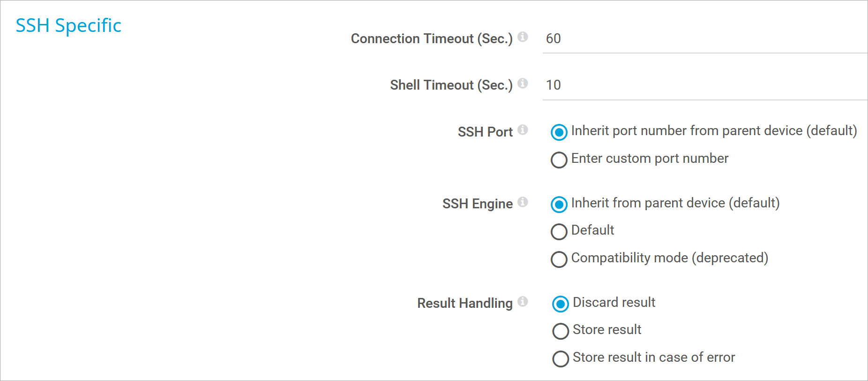Image resolution: width=868 pixels, height=381 pixels.
Task: Show the SSH Engine help info icon
Action: click(x=523, y=202)
